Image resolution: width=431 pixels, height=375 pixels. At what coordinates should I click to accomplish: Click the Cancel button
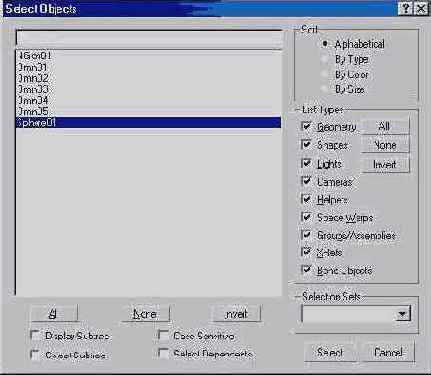coord(388,352)
